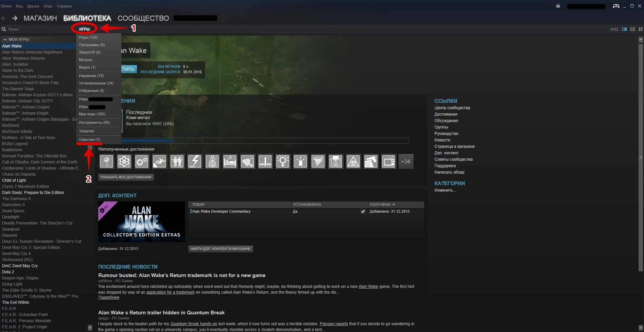Image resolution: width=644 pixels, height=332 pixels.
Task: Select Dead Space in the game list
Action: coord(13,211)
